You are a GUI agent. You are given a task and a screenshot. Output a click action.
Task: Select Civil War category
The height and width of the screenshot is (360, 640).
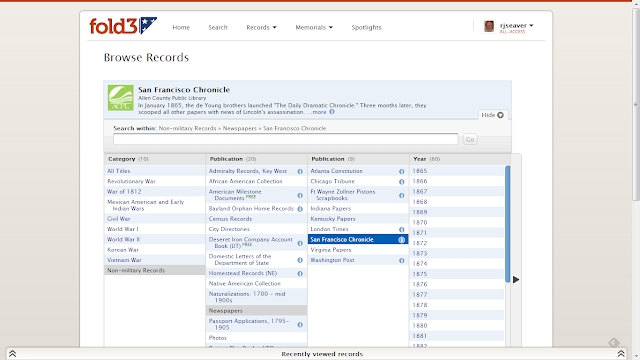[155, 219]
